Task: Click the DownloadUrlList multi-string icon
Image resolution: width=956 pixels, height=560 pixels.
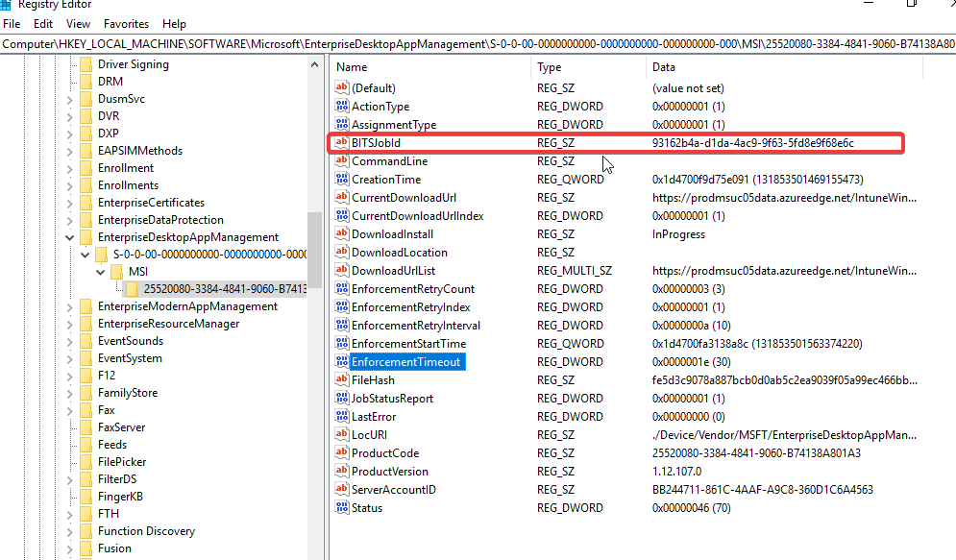Action: [x=341, y=271]
